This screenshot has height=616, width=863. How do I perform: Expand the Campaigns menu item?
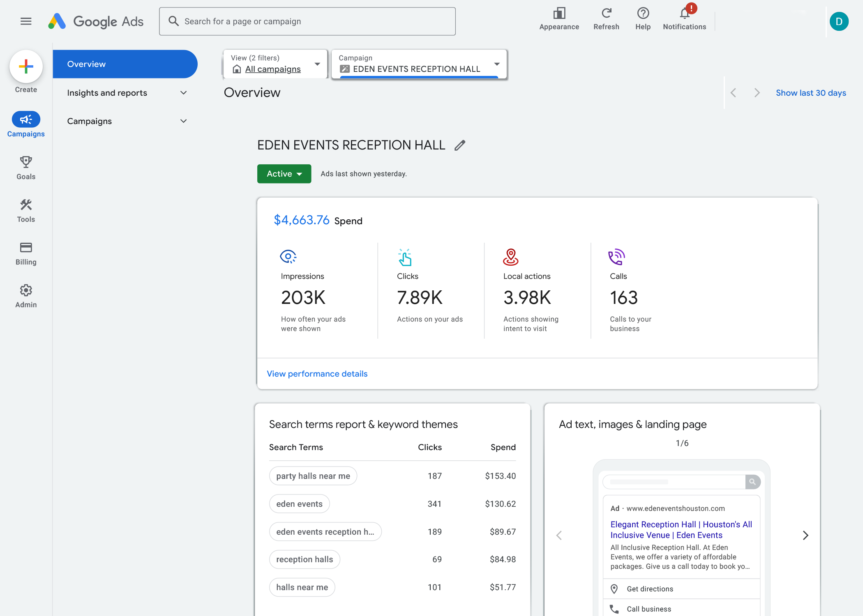tap(127, 121)
